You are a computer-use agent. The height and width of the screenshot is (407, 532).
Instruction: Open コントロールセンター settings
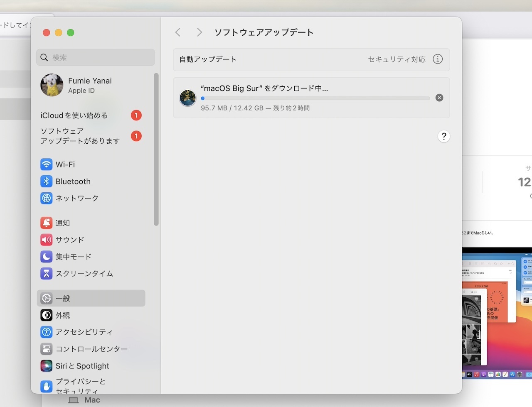[x=91, y=349]
